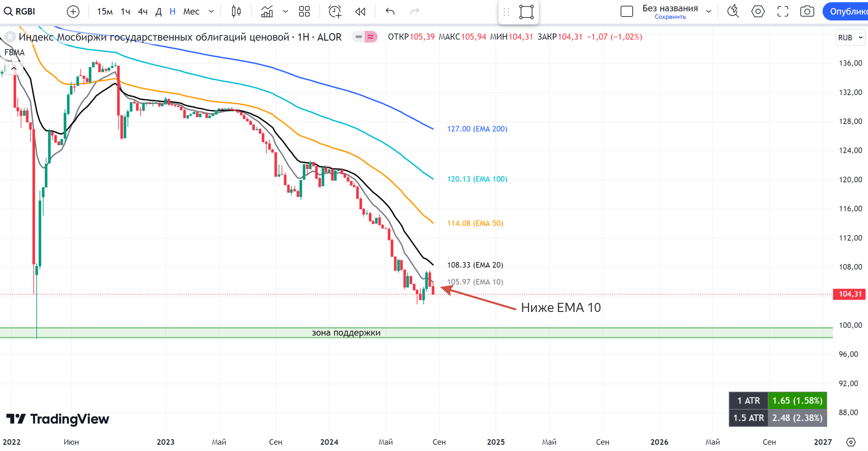This screenshot has height=451, width=868.
Task: Expand the timeframe interval dropdown arrow
Action: (x=211, y=11)
